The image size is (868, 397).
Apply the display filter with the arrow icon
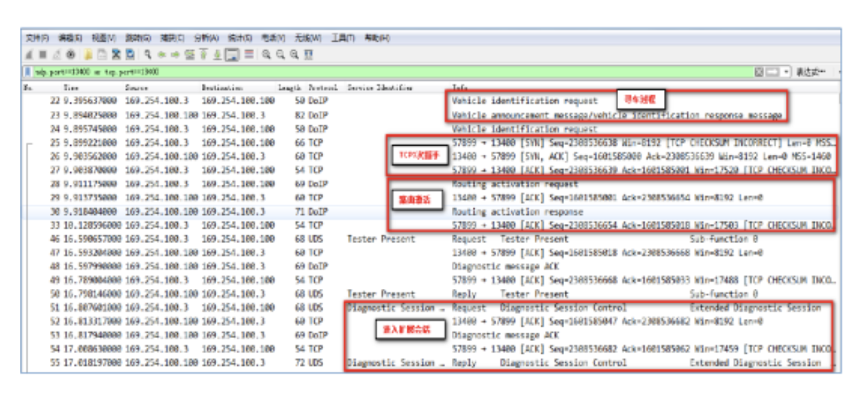[773, 72]
